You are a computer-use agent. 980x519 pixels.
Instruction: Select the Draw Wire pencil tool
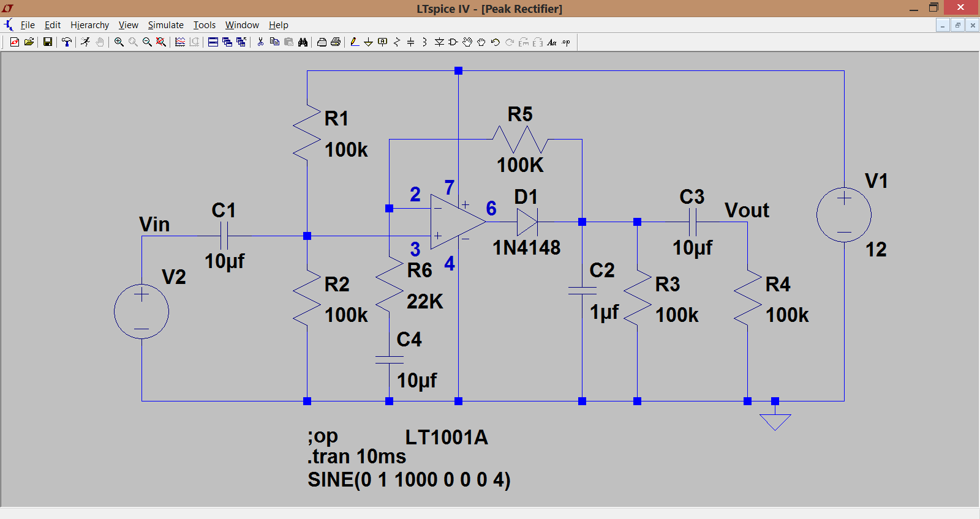coord(355,42)
